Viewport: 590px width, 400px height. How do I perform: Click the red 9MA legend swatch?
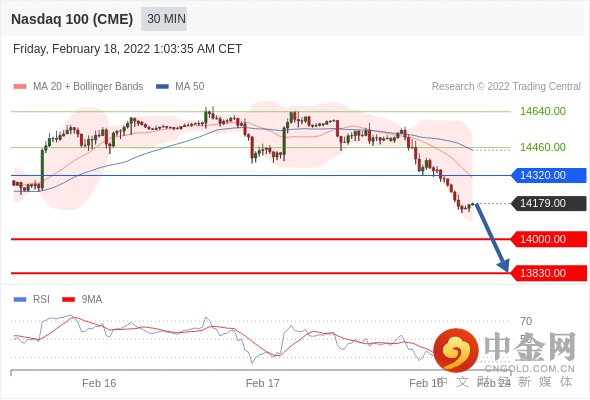[68, 300]
